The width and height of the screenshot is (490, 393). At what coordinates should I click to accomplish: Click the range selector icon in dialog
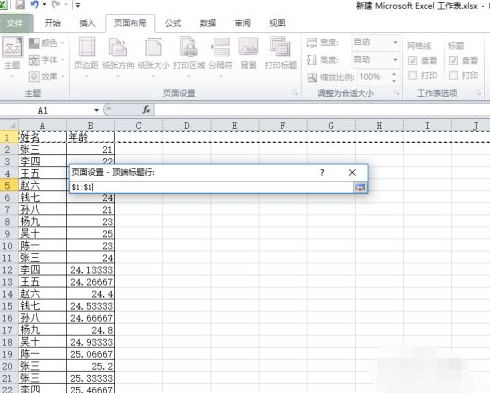(x=360, y=187)
